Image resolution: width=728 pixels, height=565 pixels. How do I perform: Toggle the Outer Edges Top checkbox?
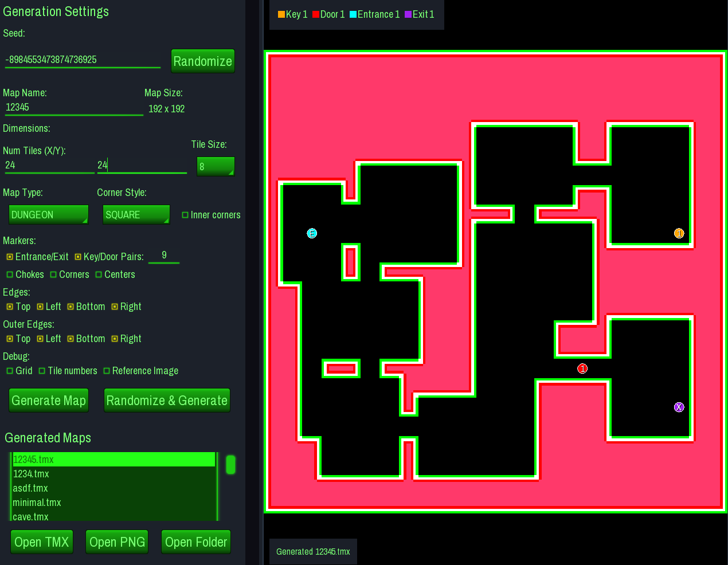(x=10, y=339)
